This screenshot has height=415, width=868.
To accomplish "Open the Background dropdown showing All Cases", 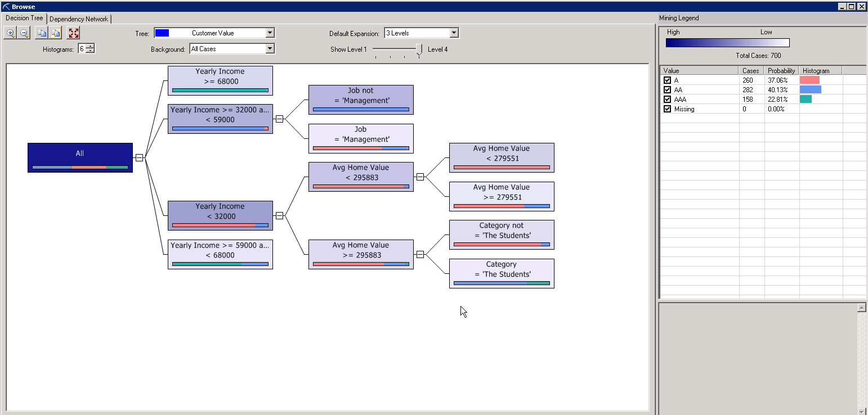I will tap(270, 49).
